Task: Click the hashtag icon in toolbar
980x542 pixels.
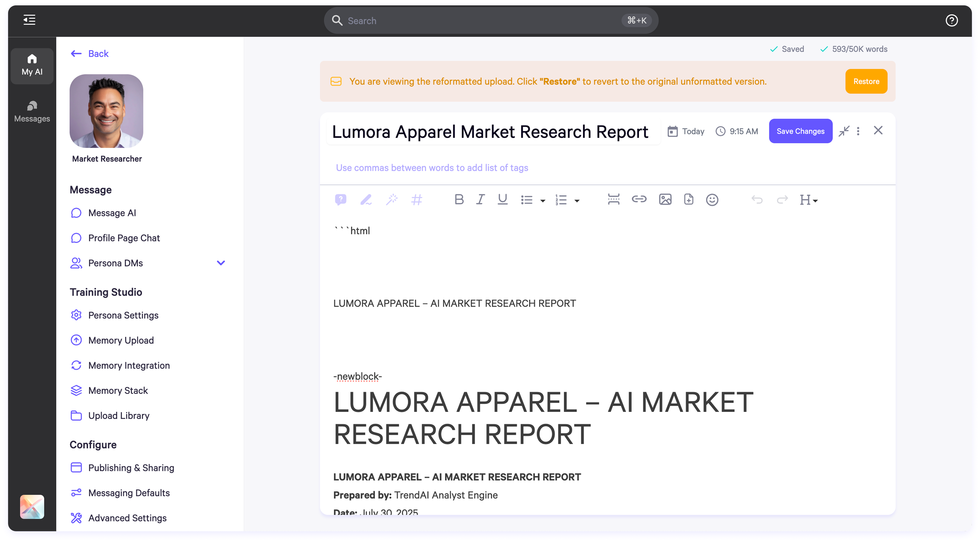Action: (x=417, y=199)
